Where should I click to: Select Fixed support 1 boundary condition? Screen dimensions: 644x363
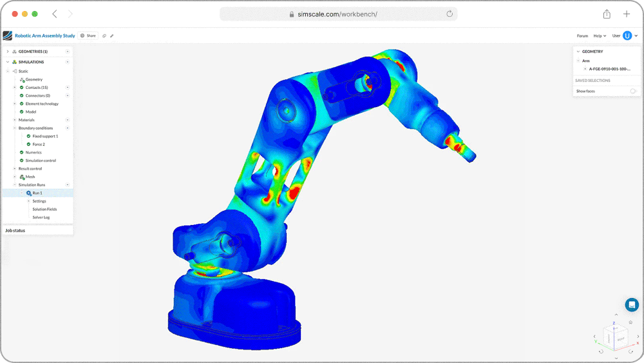pos(45,137)
